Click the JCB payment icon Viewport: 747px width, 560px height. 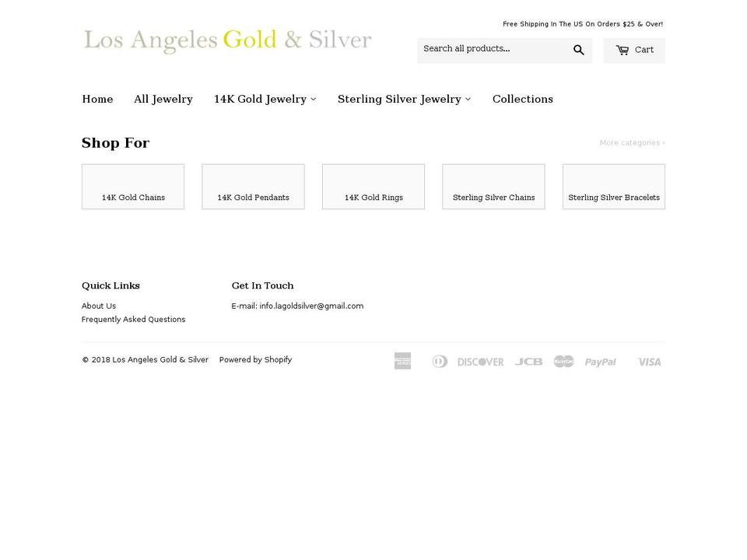(528, 362)
